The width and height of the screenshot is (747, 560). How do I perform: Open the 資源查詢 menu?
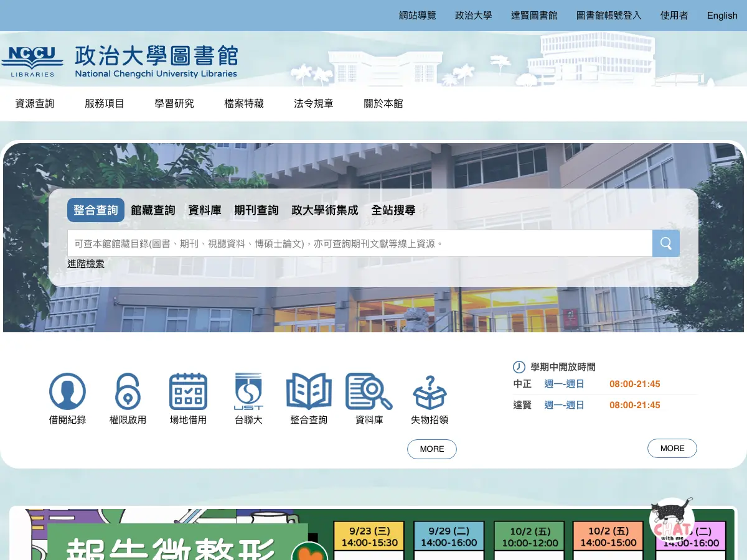click(35, 104)
